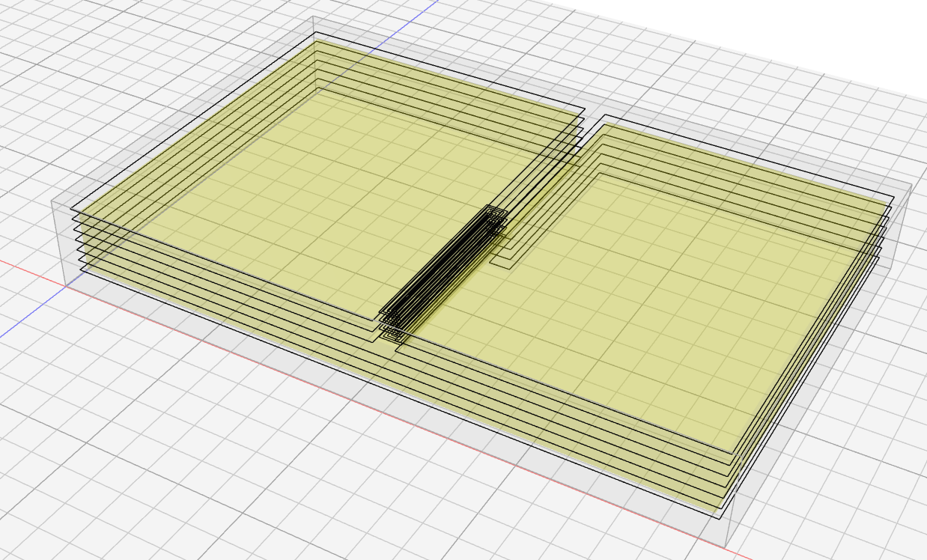Click the lower end of the central traces
This screenshot has width=927, height=560.
(x=393, y=329)
